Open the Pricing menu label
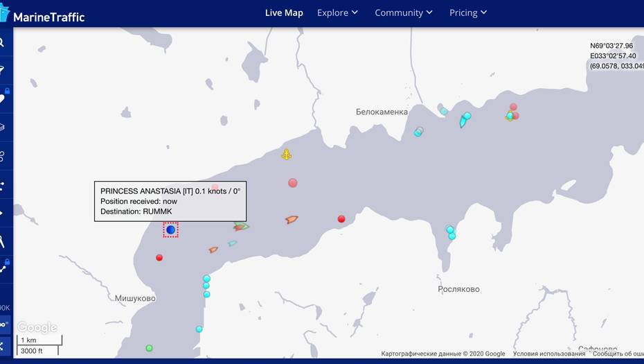Viewport: 644px width, 364px height. pos(463,12)
